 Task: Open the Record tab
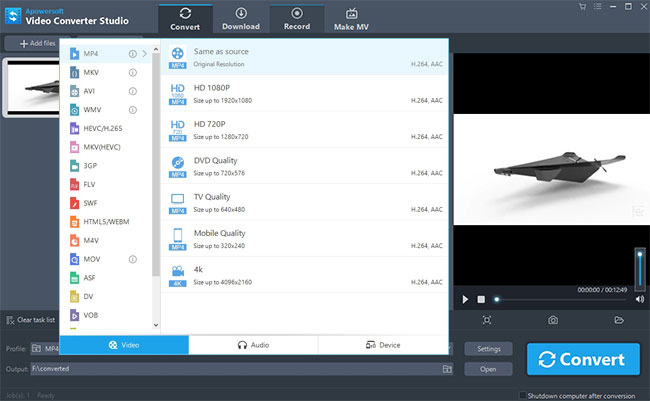click(x=297, y=19)
